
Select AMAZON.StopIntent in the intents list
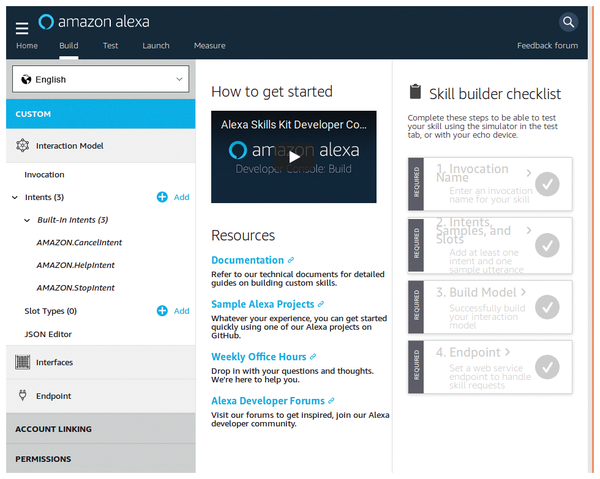pyautogui.click(x=75, y=287)
